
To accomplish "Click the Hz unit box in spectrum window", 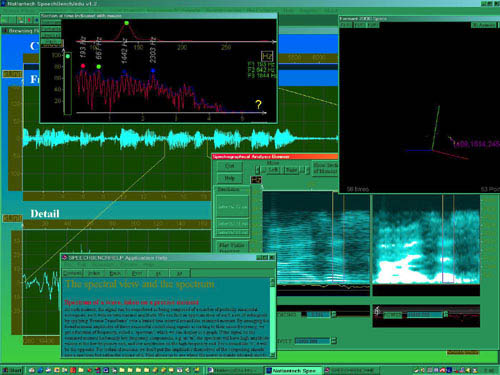I will click(267, 56).
